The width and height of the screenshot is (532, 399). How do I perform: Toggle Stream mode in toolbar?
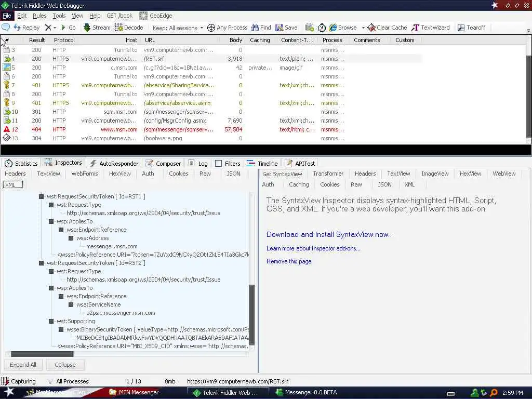(x=97, y=28)
